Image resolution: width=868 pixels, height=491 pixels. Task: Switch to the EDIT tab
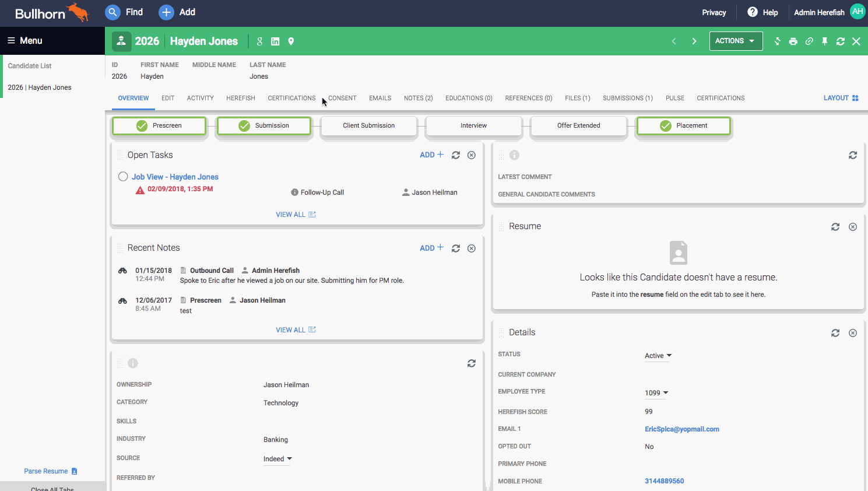click(168, 98)
